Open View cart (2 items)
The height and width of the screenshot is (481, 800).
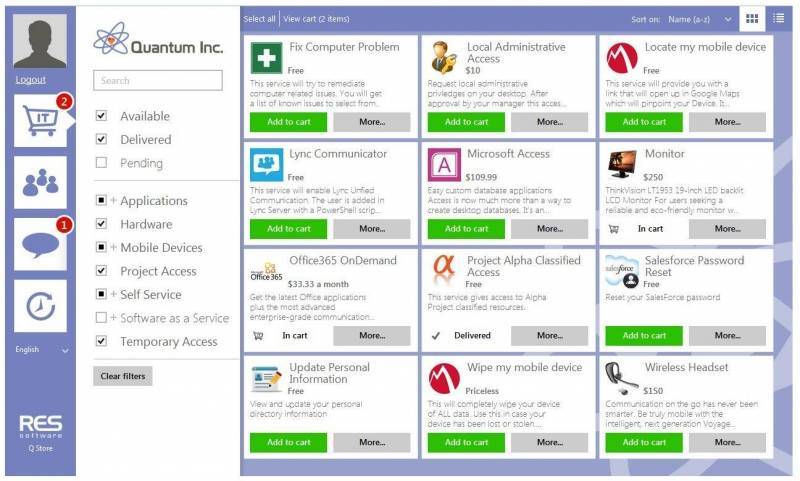tap(316, 19)
